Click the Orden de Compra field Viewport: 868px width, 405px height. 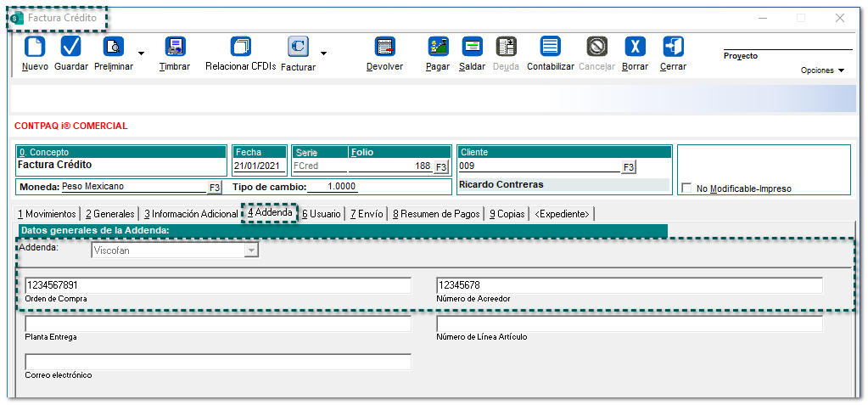tap(218, 285)
